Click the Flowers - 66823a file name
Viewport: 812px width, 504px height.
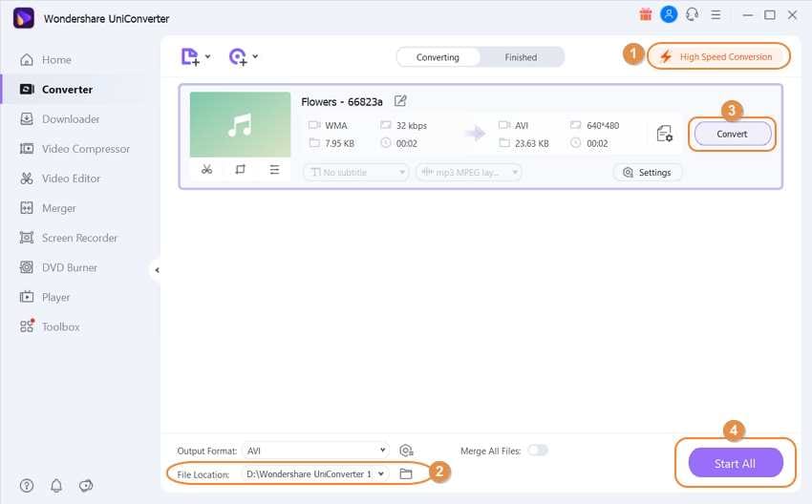(x=342, y=102)
